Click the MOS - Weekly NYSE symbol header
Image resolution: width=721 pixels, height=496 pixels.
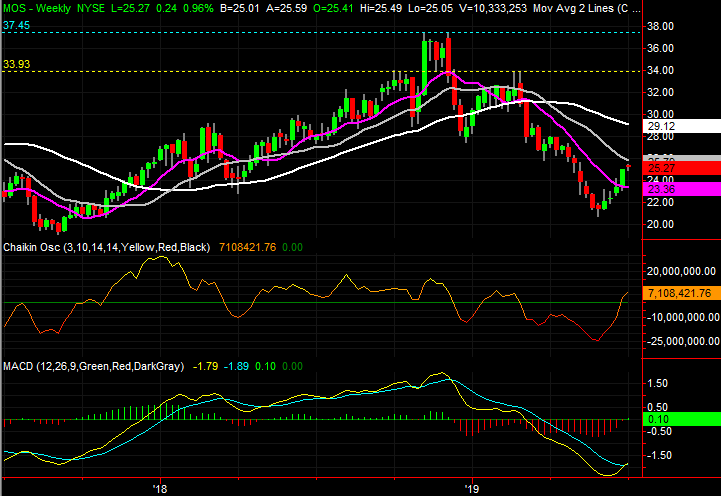[x=54, y=8]
